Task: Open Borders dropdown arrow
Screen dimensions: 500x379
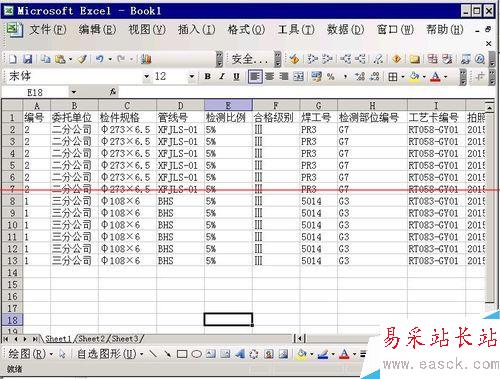Action: click(x=403, y=77)
